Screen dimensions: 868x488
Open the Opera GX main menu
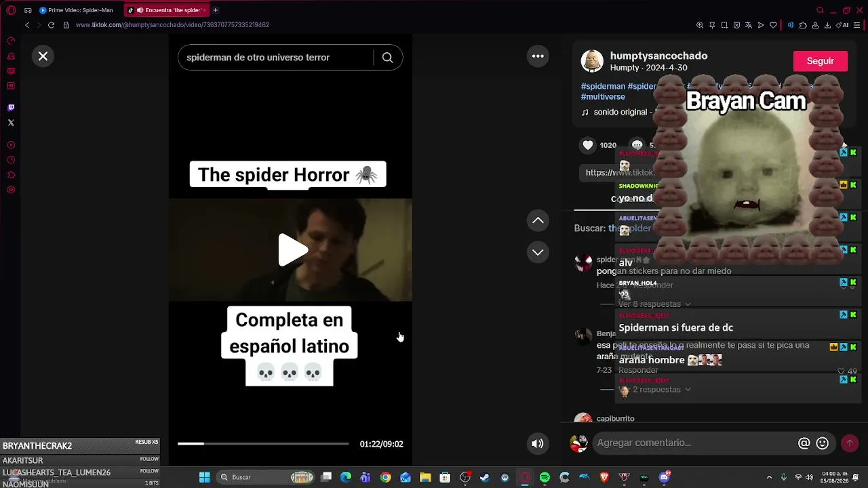pyautogui.click(x=11, y=10)
